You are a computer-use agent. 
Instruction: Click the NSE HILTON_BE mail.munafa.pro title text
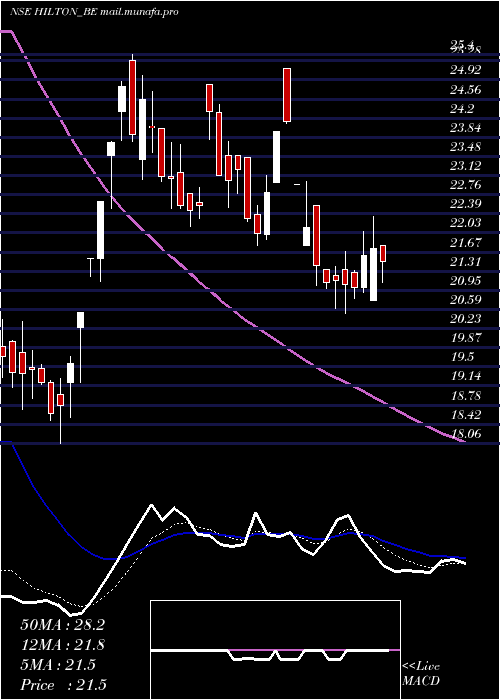coord(94,12)
